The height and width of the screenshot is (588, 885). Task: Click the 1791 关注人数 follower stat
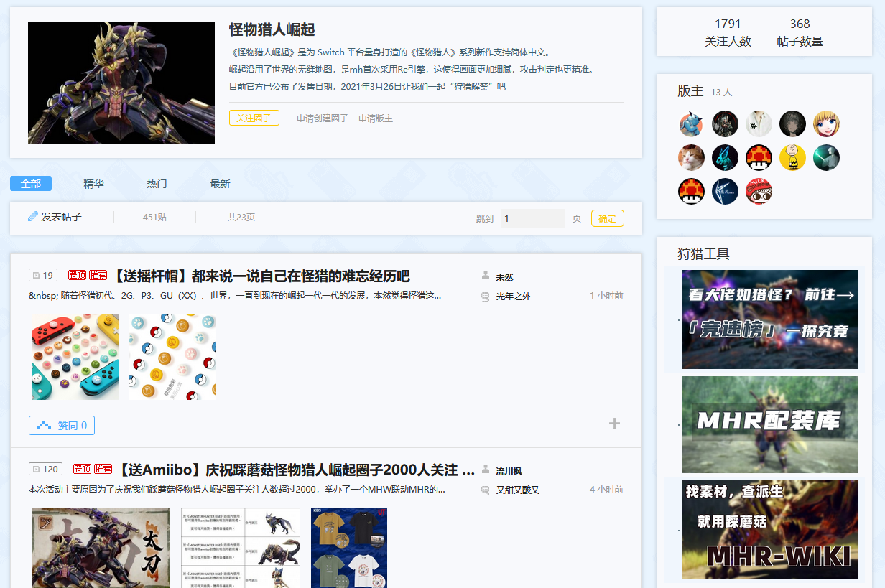(x=728, y=32)
